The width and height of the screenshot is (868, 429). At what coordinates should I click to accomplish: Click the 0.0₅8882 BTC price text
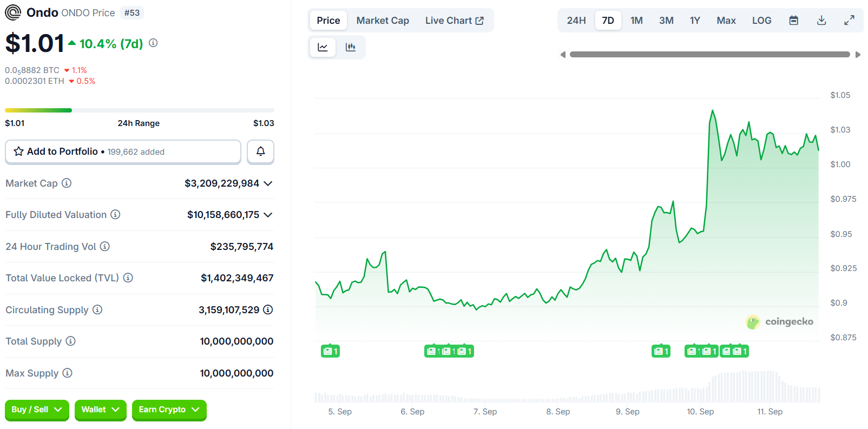(x=32, y=70)
